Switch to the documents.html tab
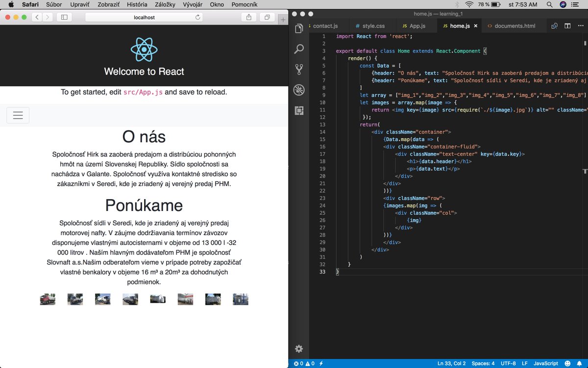The height and width of the screenshot is (368, 588). (514, 26)
